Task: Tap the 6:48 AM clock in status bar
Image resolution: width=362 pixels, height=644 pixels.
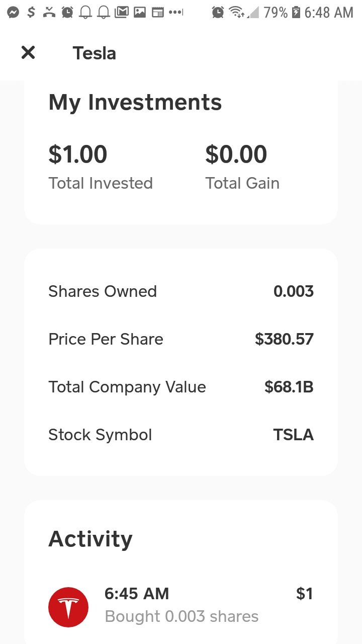Action: (329, 13)
